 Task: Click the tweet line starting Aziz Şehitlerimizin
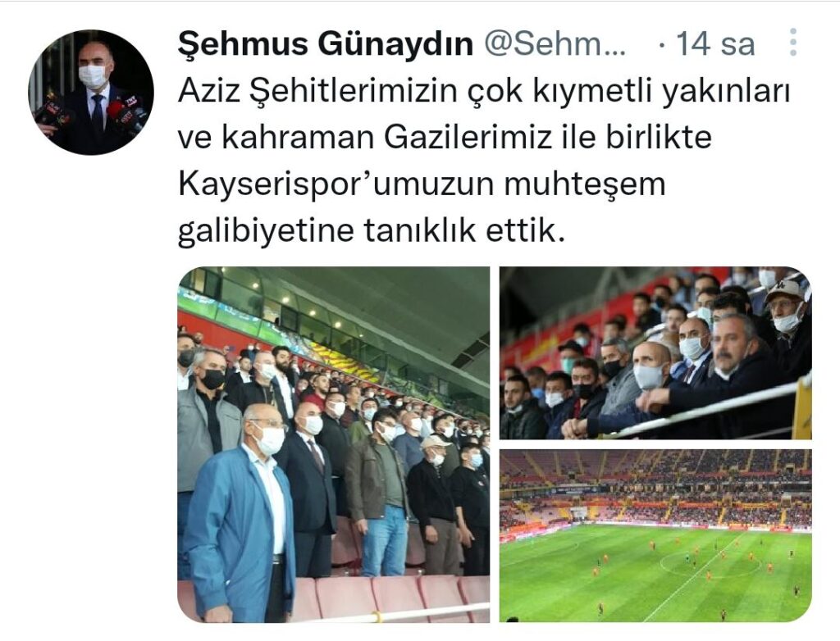point(484,92)
